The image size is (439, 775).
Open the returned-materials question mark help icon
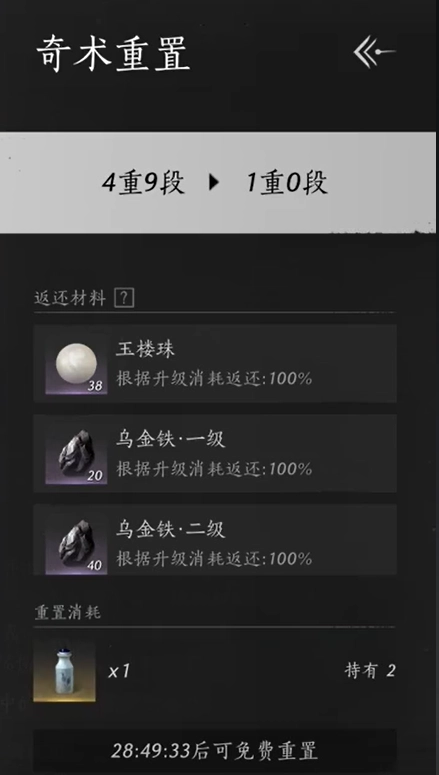coord(124,298)
